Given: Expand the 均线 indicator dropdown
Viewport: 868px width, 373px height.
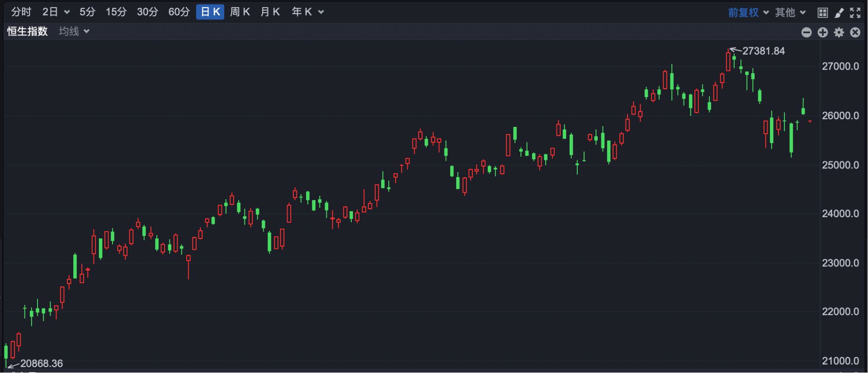Looking at the screenshot, I should click(74, 31).
